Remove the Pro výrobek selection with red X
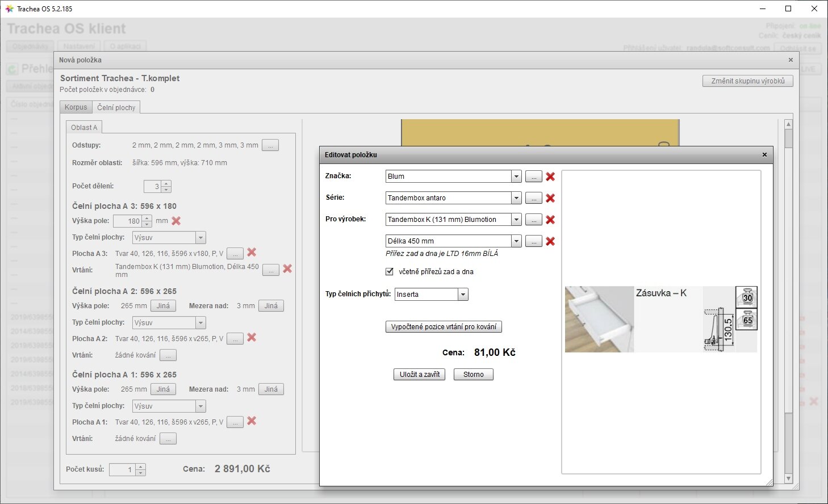The width and height of the screenshot is (828, 504). (550, 220)
